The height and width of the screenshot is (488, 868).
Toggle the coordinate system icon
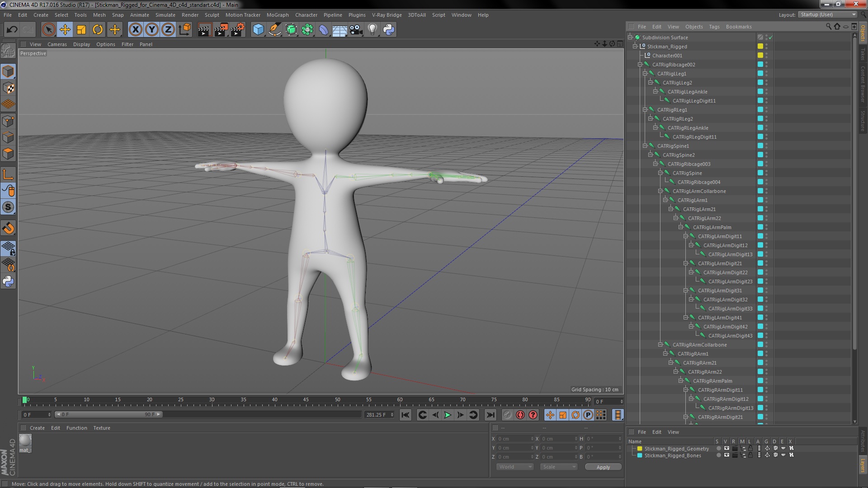(185, 30)
